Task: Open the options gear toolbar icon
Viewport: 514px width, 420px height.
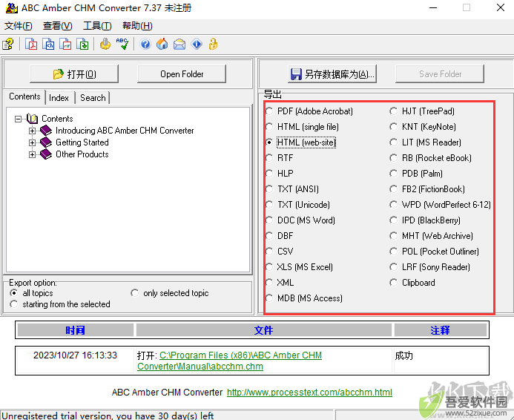Action: click(105, 44)
